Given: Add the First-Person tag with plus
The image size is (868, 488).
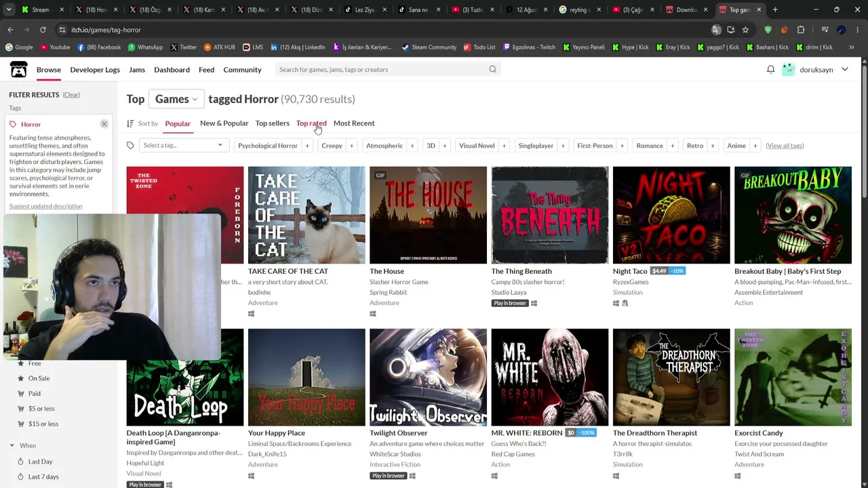Looking at the screenshot, I should tap(622, 146).
